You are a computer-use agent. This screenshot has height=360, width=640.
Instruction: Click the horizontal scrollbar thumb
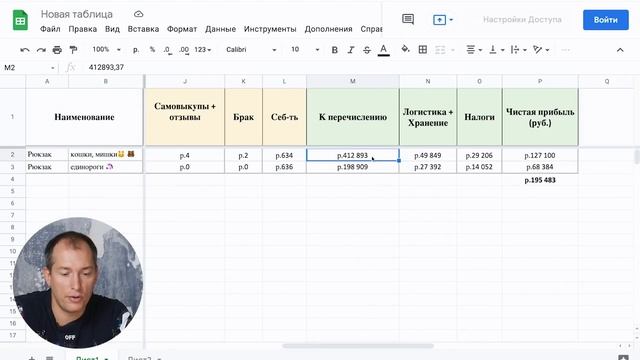point(358,346)
